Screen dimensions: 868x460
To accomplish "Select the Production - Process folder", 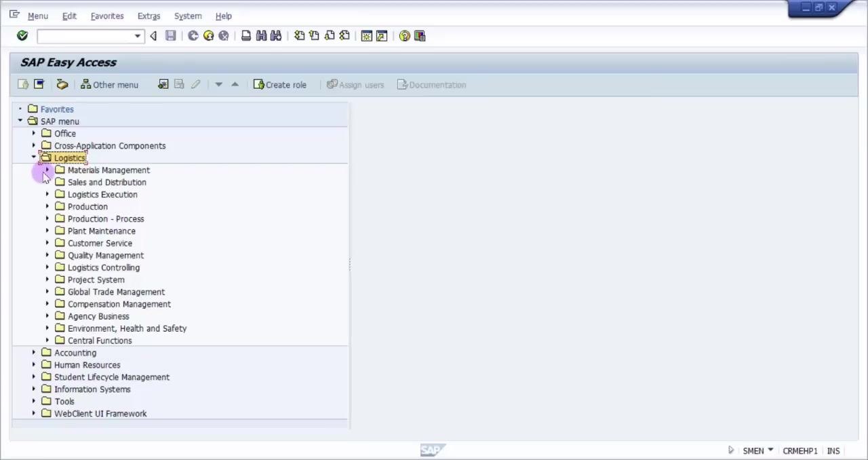I will tap(106, 219).
